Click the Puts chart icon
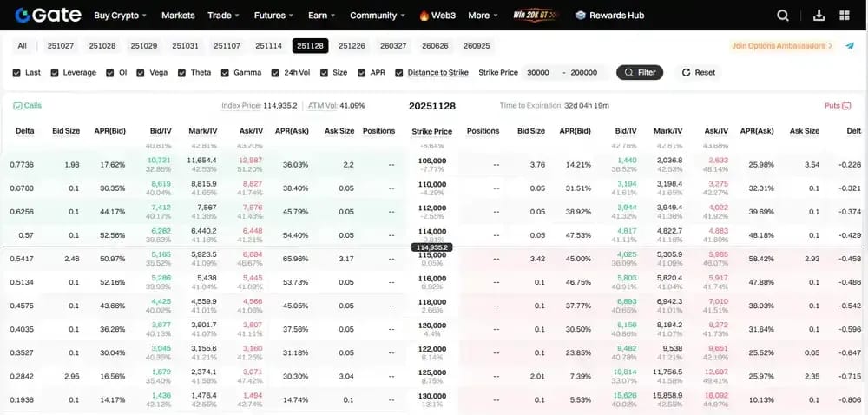 845,105
